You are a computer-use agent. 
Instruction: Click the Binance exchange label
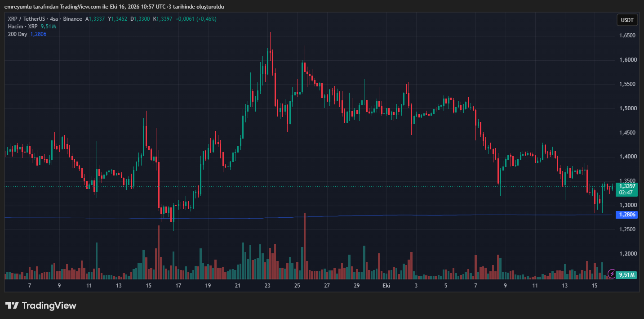click(x=72, y=19)
